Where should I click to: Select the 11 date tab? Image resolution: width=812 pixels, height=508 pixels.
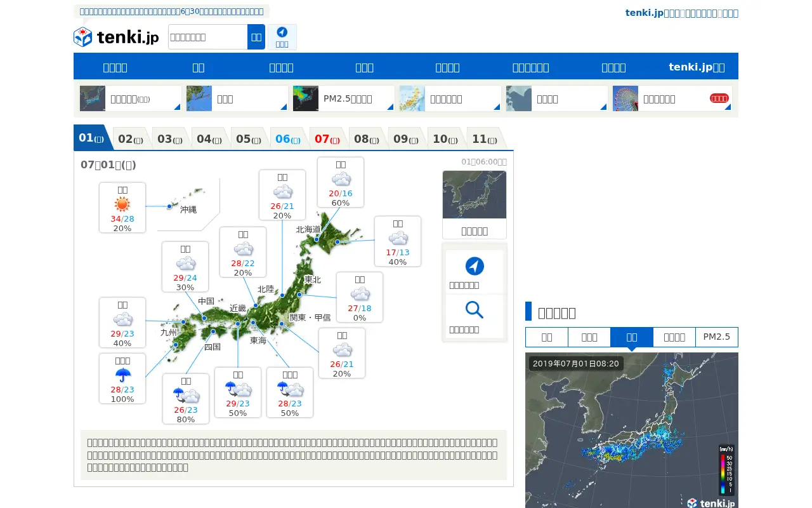coord(487,139)
